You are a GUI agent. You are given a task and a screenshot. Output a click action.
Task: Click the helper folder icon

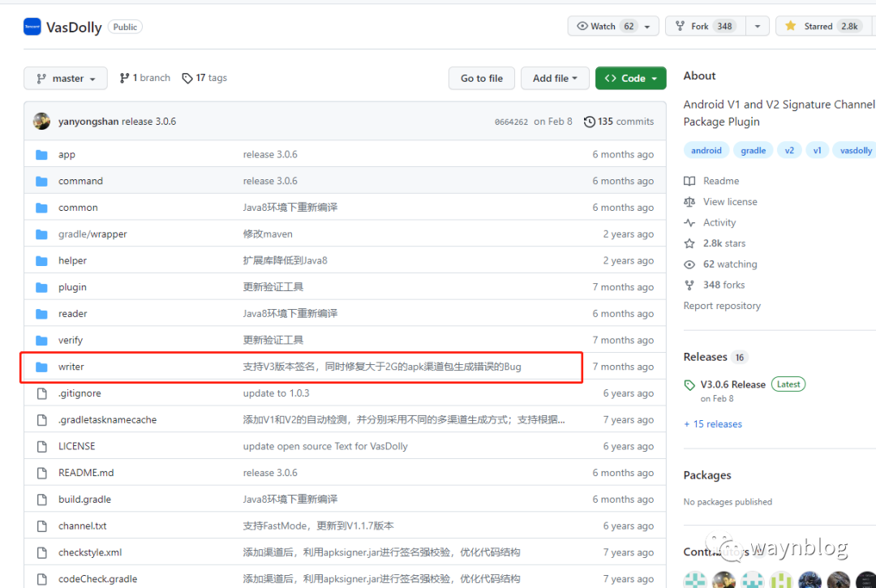41,261
